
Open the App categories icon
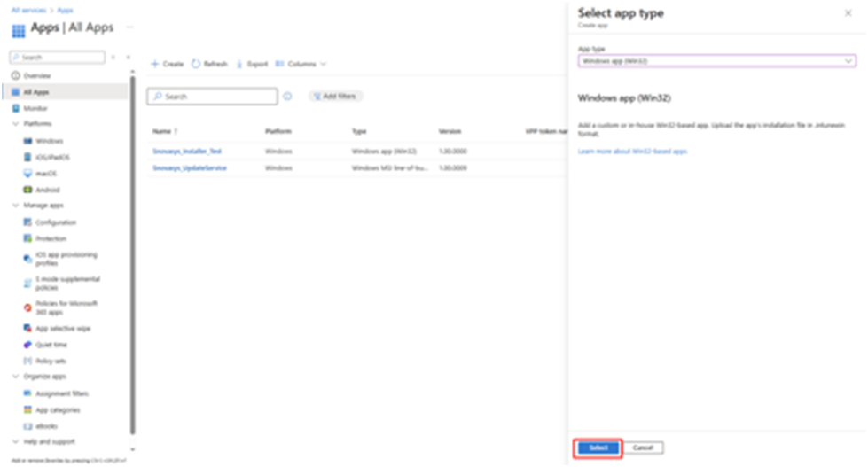[27, 410]
